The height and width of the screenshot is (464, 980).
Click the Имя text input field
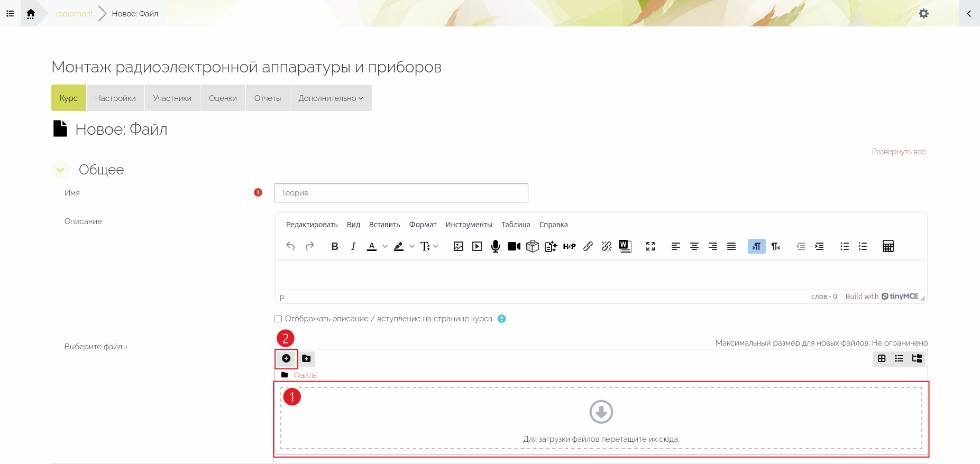click(401, 193)
